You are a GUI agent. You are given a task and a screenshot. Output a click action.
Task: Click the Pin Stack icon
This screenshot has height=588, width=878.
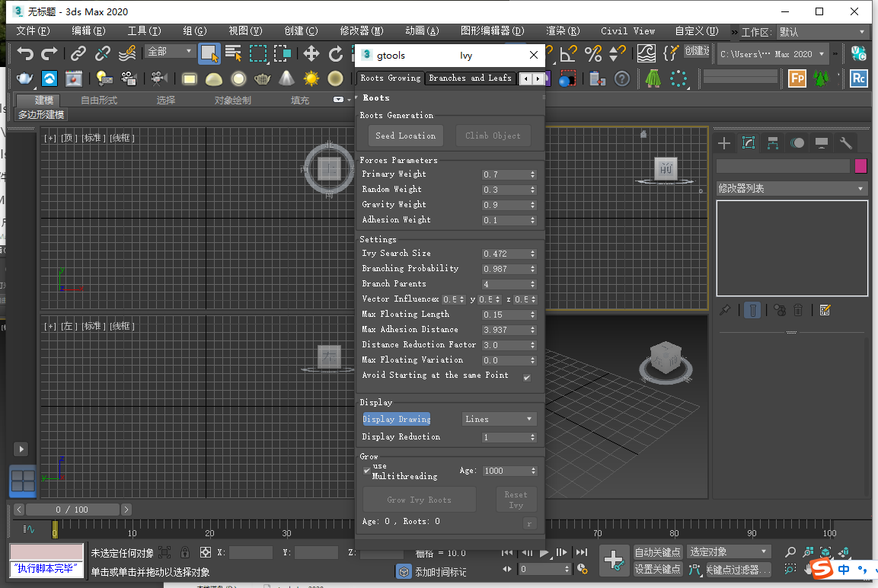(x=725, y=310)
